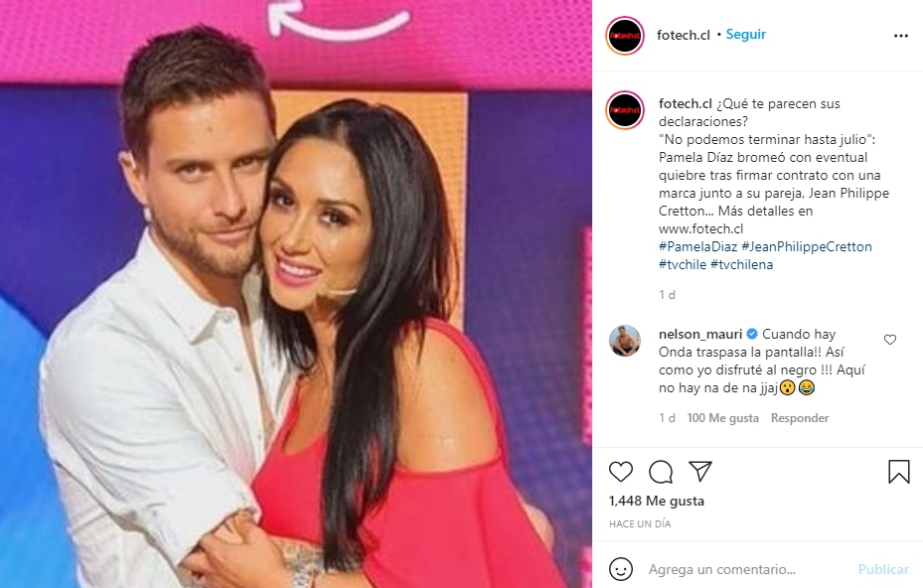The height and width of the screenshot is (588, 923).
Task: View nelson_mauri profile picture
Action: (625, 341)
